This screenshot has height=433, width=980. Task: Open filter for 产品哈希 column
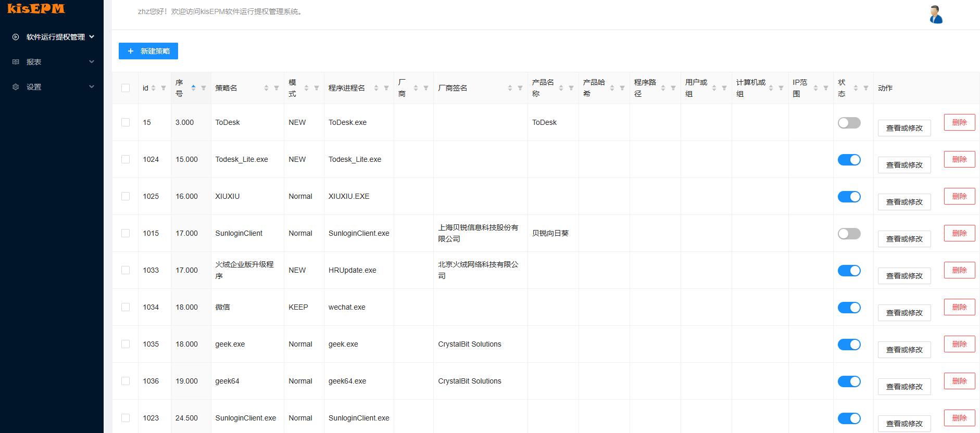[x=622, y=88]
